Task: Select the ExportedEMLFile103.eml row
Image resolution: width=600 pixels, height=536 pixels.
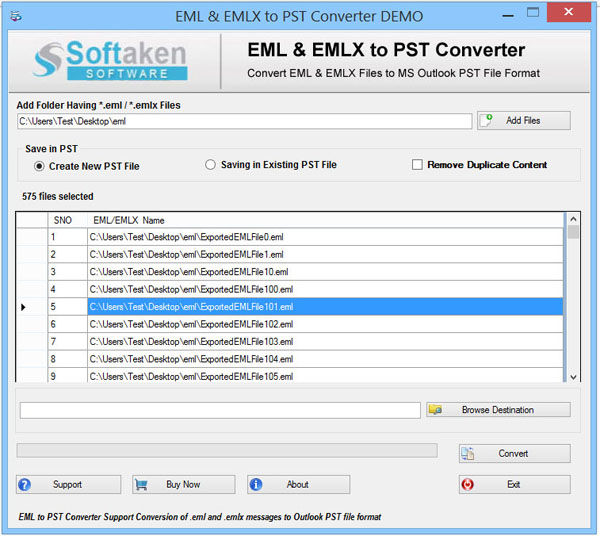Action: [325, 342]
